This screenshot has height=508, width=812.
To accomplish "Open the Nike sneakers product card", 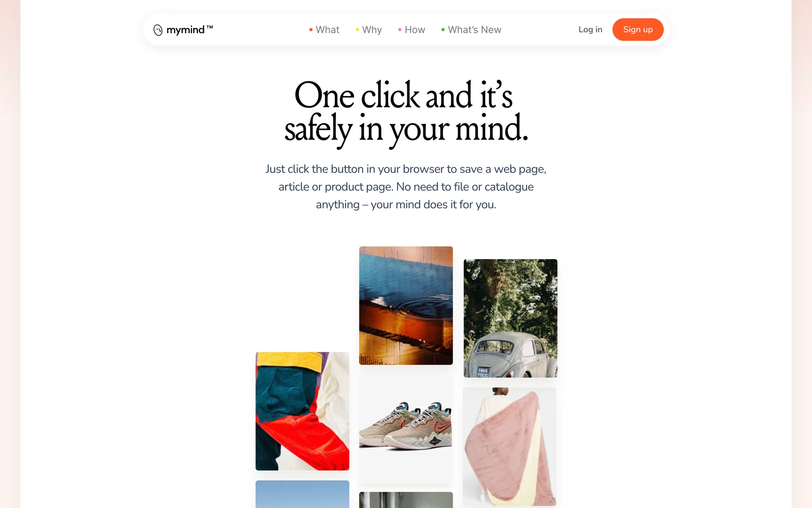I will point(406,428).
